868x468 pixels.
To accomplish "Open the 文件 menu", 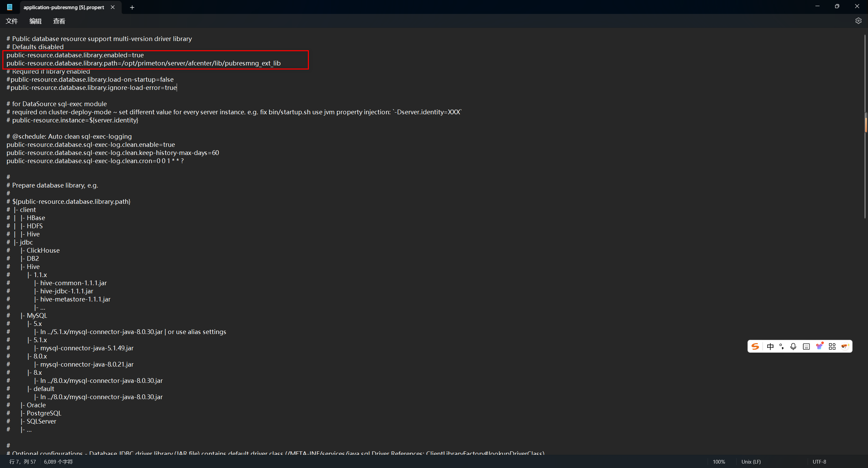I will click(x=12, y=21).
